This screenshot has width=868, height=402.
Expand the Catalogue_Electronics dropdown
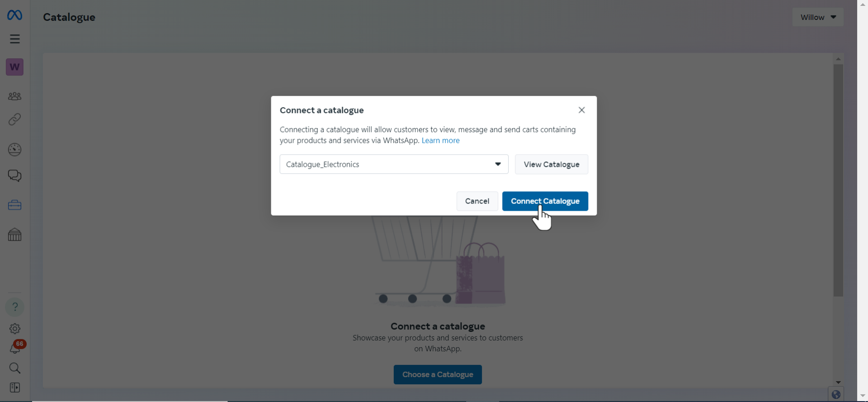pyautogui.click(x=394, y=164)
